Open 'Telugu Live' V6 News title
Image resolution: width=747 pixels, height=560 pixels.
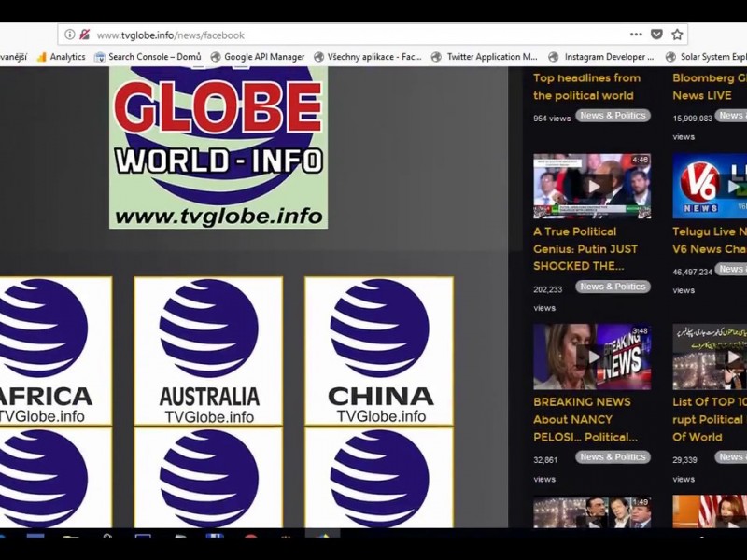(710, 240)
